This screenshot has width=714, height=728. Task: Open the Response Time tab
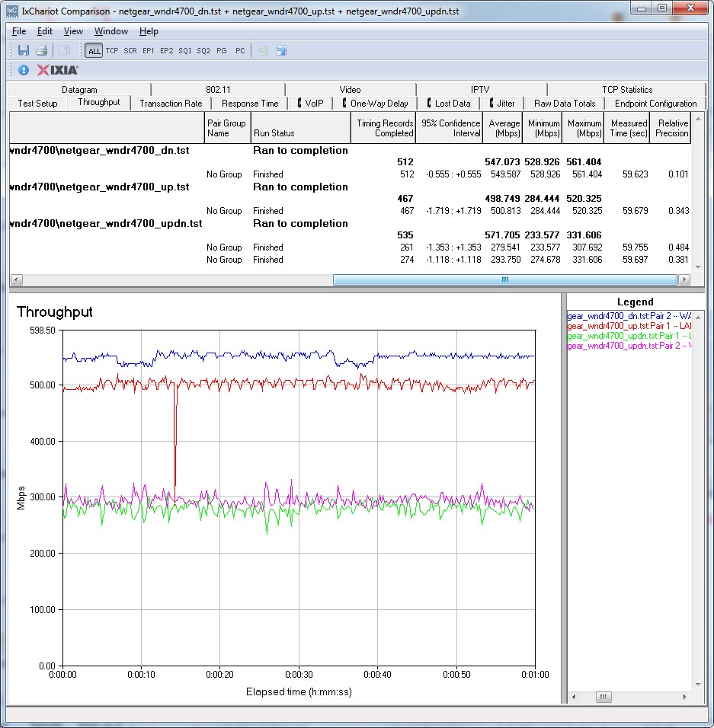[250, 104]
